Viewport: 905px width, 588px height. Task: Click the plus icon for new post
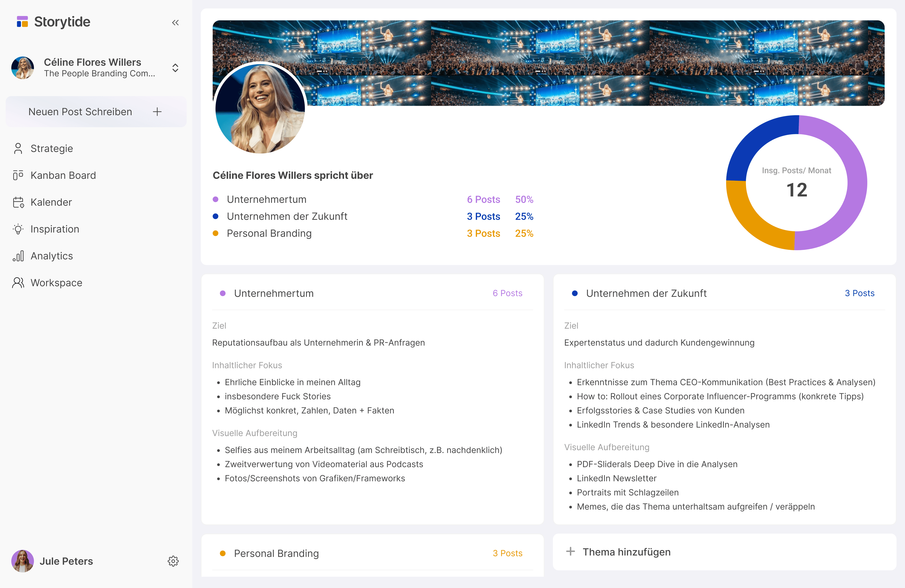(x=157, y=112)
